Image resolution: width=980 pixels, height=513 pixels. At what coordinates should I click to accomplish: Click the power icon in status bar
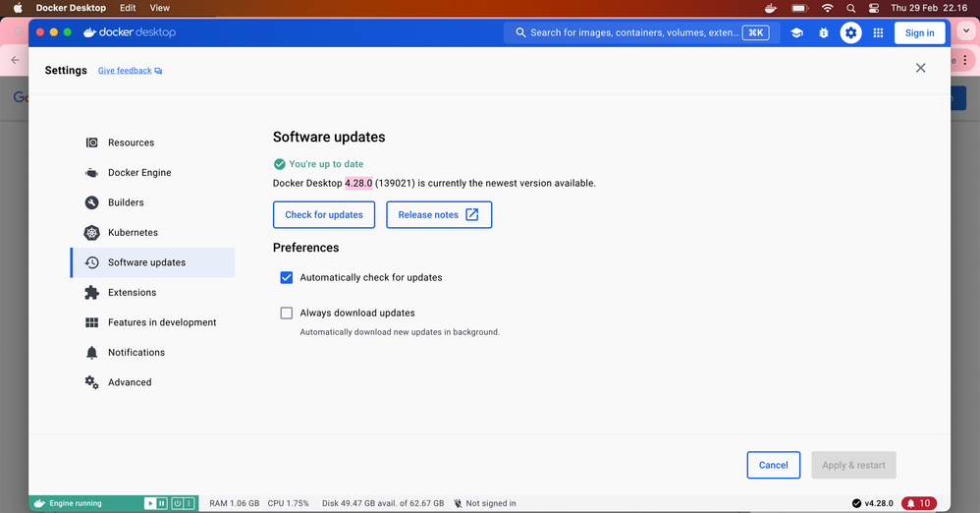[178, 503]
